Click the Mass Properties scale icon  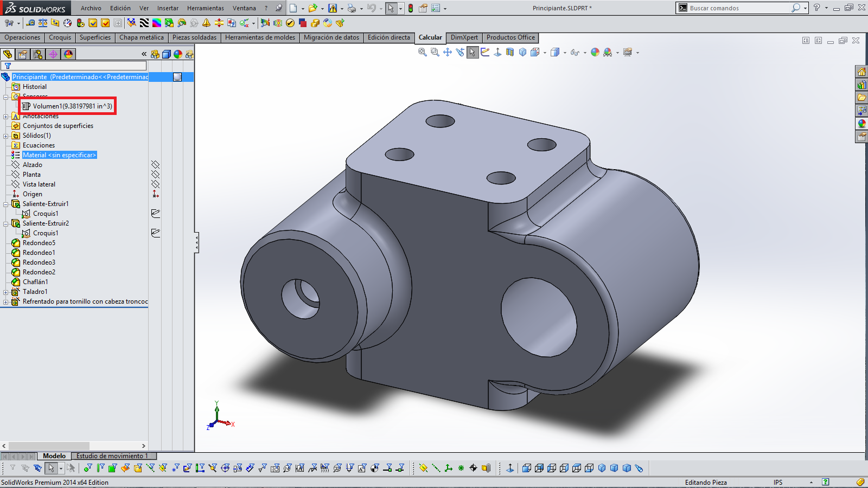(x=43, y=23)
